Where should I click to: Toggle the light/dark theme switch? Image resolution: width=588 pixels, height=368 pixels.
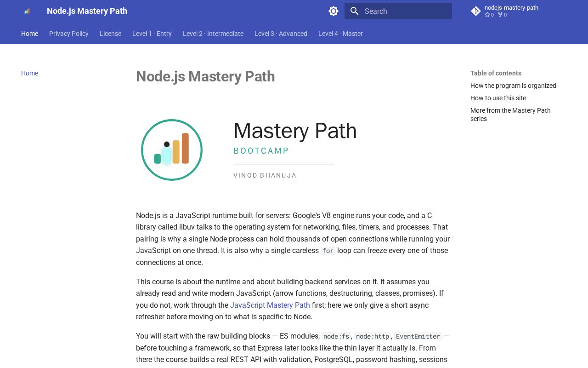334,11
